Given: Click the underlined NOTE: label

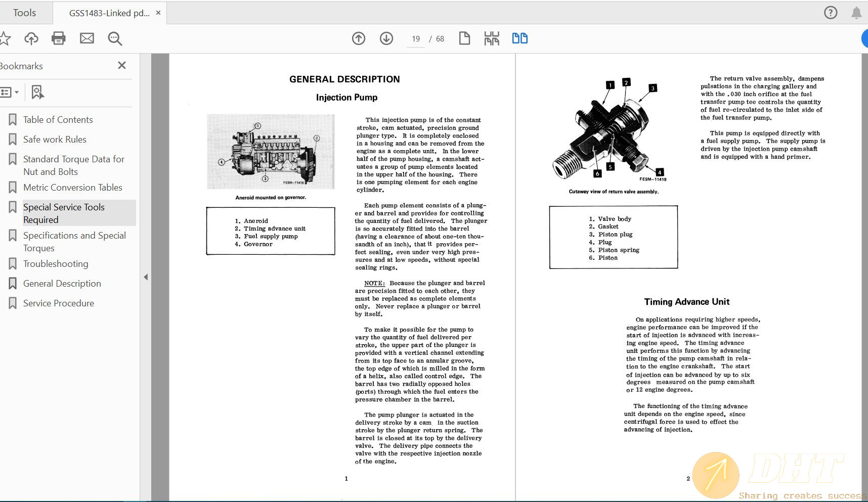Looking at the screenshot, I should pyautogui.click(x=374, y=283).
